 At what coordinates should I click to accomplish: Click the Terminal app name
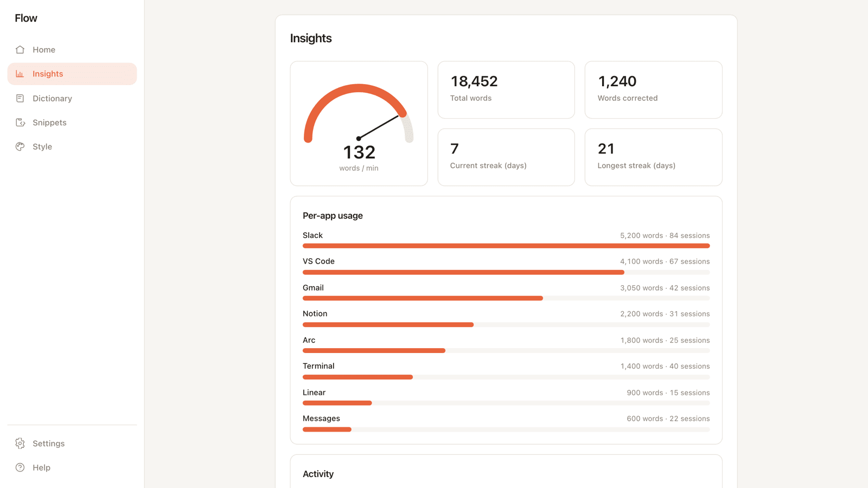point(318,366)
